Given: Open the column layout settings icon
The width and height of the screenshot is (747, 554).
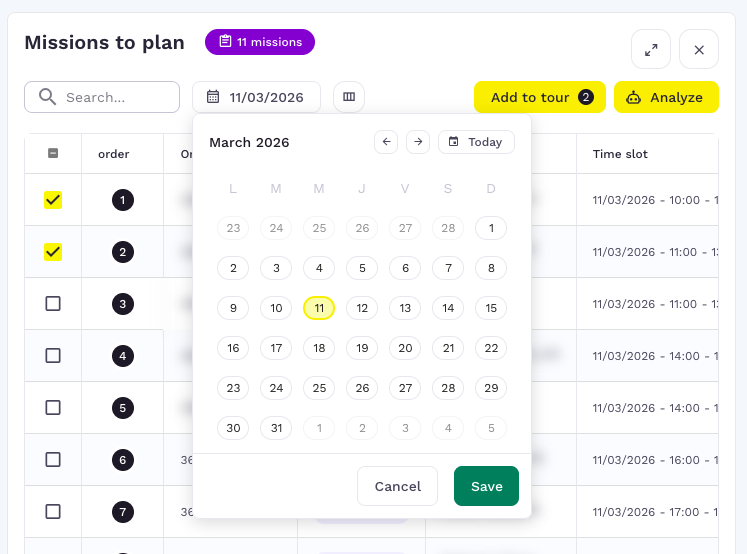Looking at the screenshot, I should (x=349, y=97).
